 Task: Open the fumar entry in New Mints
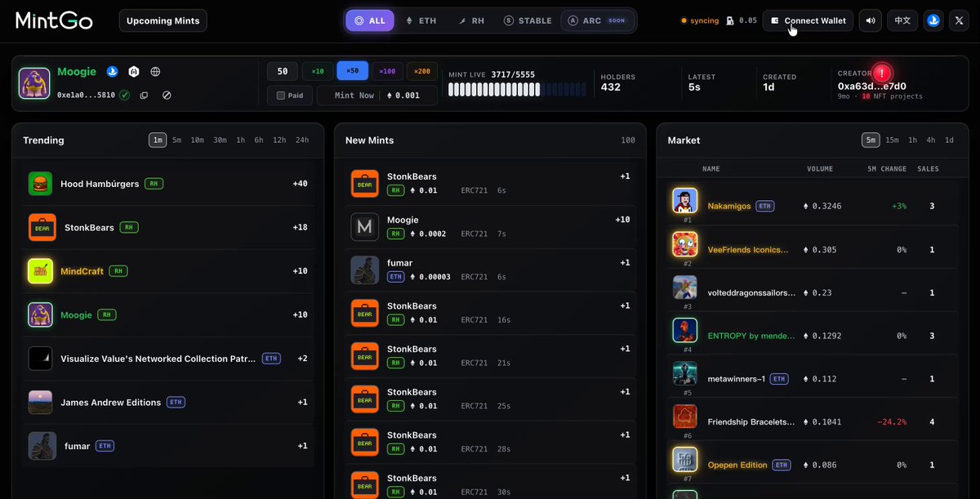pyautogui.click(x=490, y=270)
